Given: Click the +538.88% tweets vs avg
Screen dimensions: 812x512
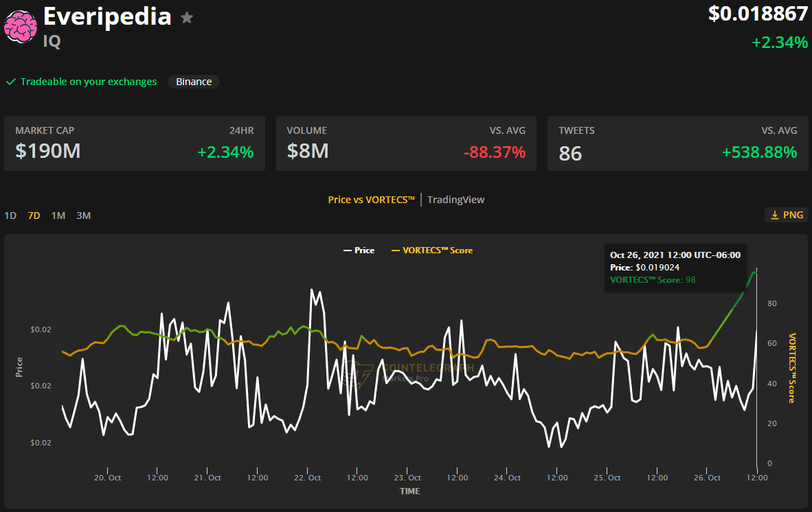Looking at the screenshot, I should coord(759,152).
